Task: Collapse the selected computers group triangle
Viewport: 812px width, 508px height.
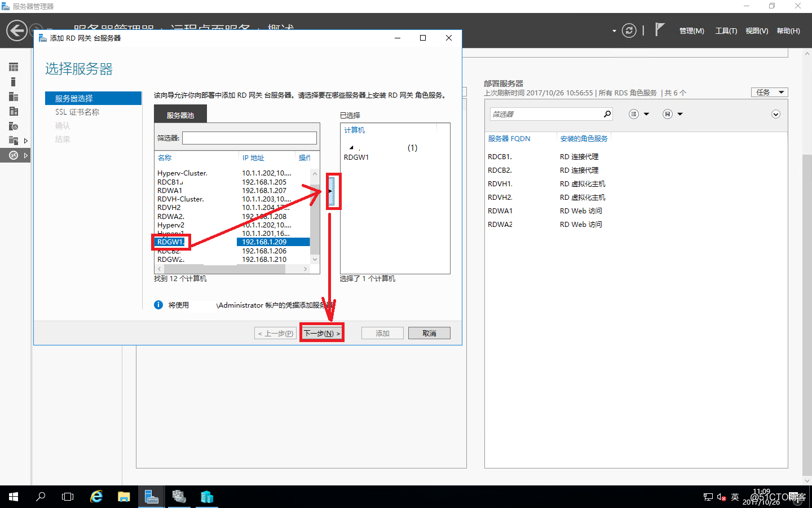Action: coord(351,147)
